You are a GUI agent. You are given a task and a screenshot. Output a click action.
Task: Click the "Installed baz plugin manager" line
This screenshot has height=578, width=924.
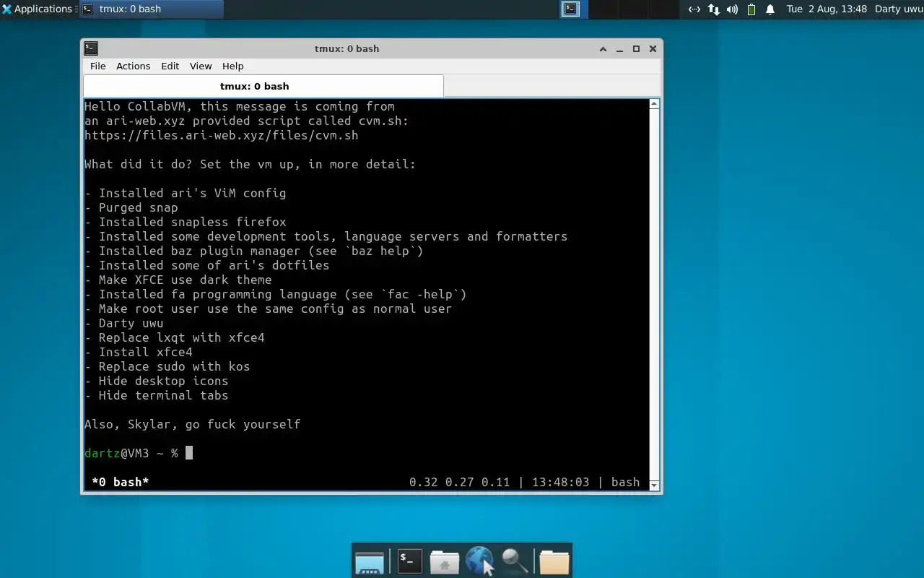click(x=253, y=251)
